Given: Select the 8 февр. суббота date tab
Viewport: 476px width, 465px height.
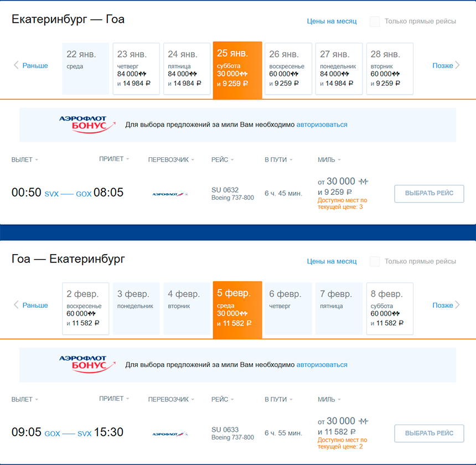Looking at the screenshot, I should 389,308.
